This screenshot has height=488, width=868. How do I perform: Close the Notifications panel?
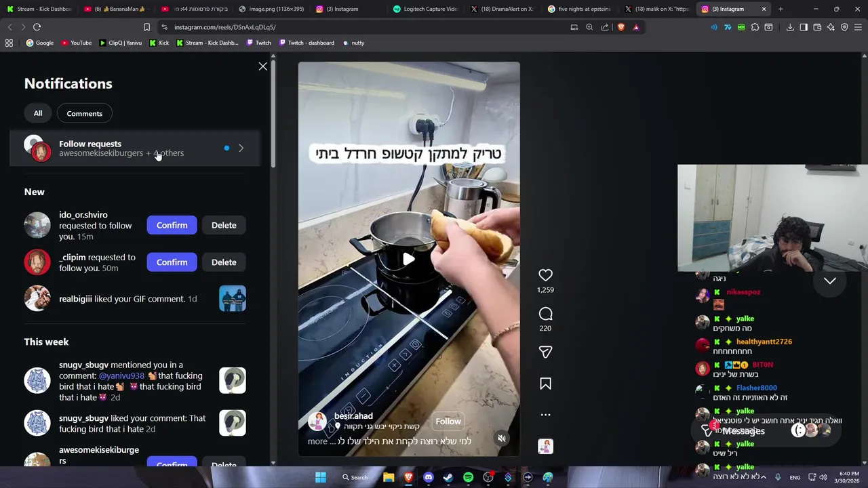tap(263, 66)
